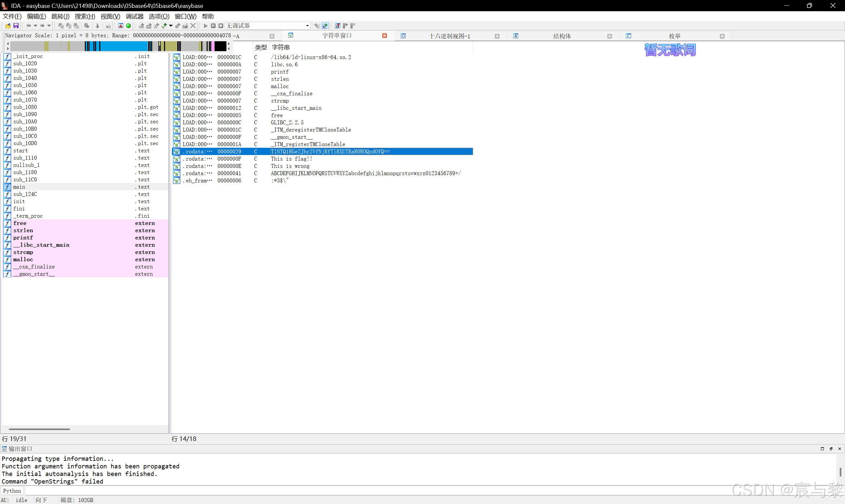Click the Jump back arrow icon
The width and height of the screenshot is (845, 504).
pos(28,26)
